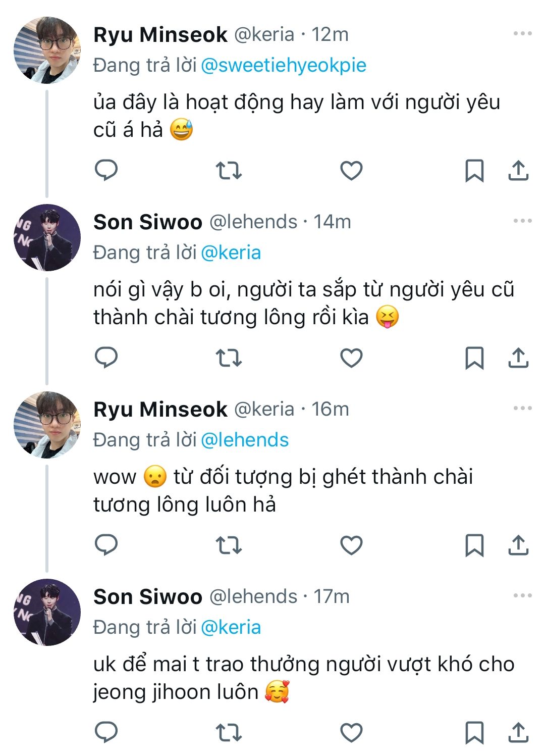Screen dimensions: 545x756
Task: Open the @sweetiehyeokpie mention link
Action: pyautogui.click(x=283, y=65)
